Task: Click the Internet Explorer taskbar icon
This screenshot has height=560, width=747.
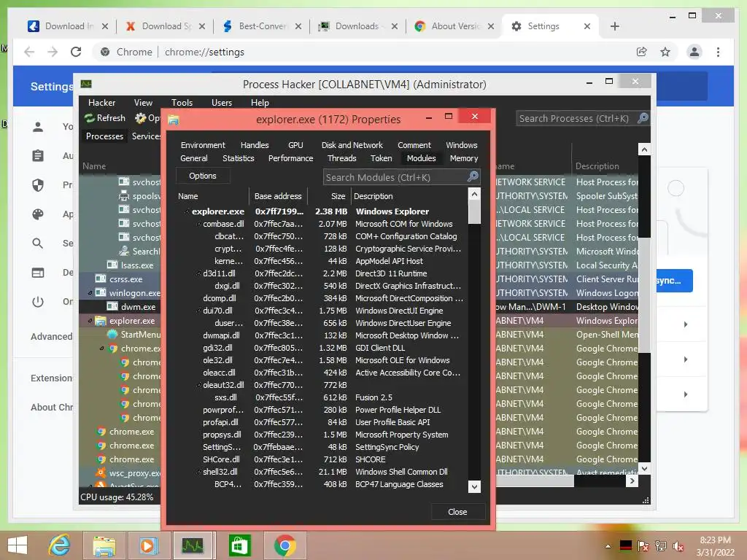Action: (x=60, y=545)
